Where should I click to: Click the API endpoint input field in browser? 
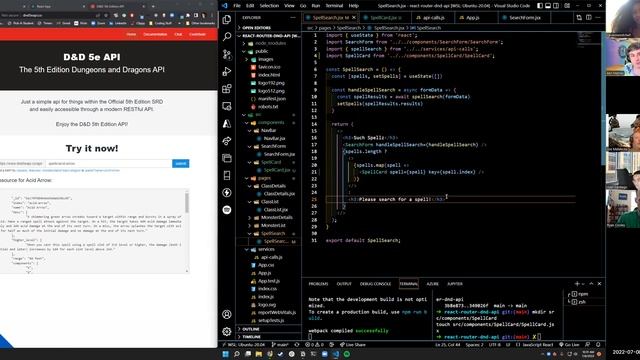(x=108, y=163)
